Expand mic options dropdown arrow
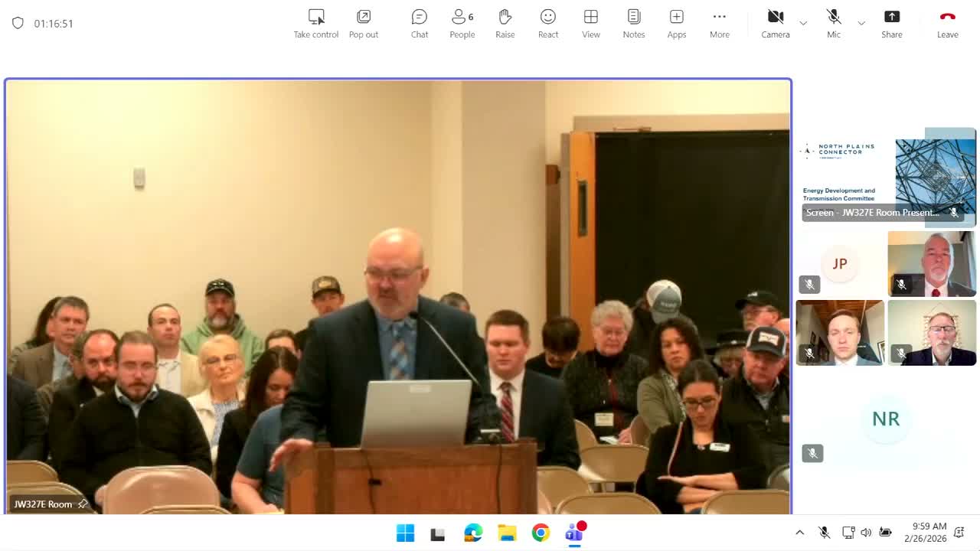The height and width of the screenshot is (551, 980). (861, 24)
